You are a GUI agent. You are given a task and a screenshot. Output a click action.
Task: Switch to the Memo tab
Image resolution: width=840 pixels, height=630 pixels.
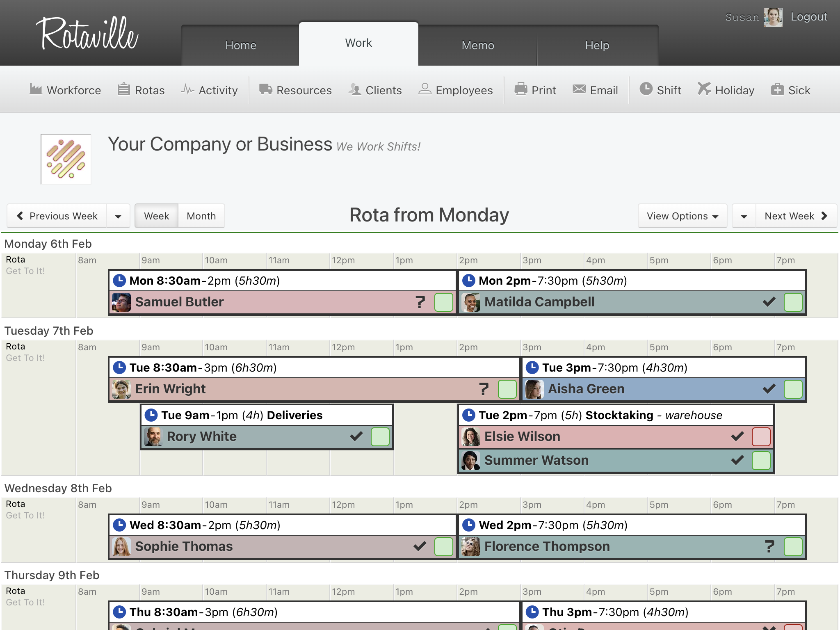coord(478,45)
